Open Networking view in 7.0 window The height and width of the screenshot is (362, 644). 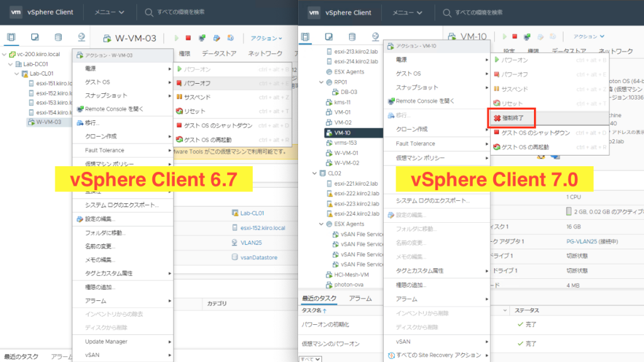375,37
